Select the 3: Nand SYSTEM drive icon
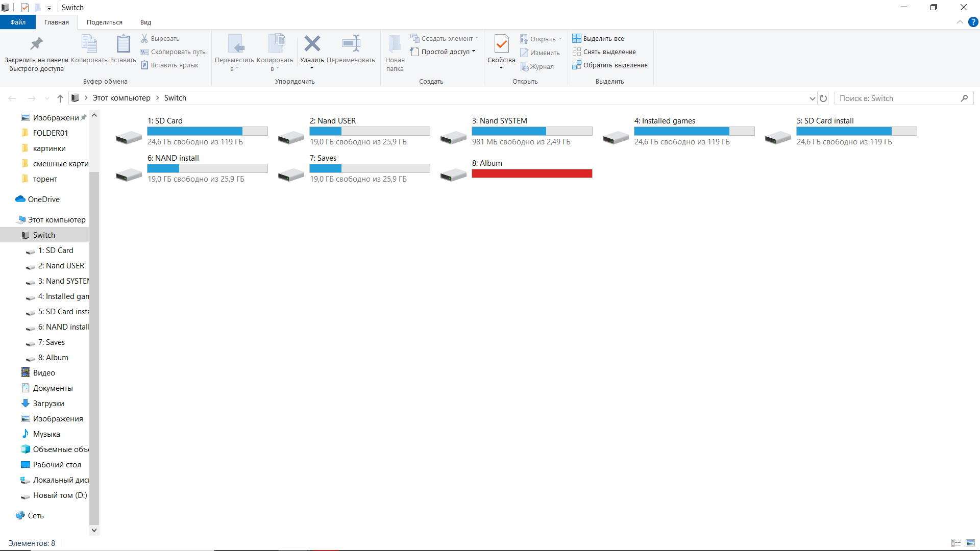This screenshot has height=551, width=980. click(x=453, y=137)
